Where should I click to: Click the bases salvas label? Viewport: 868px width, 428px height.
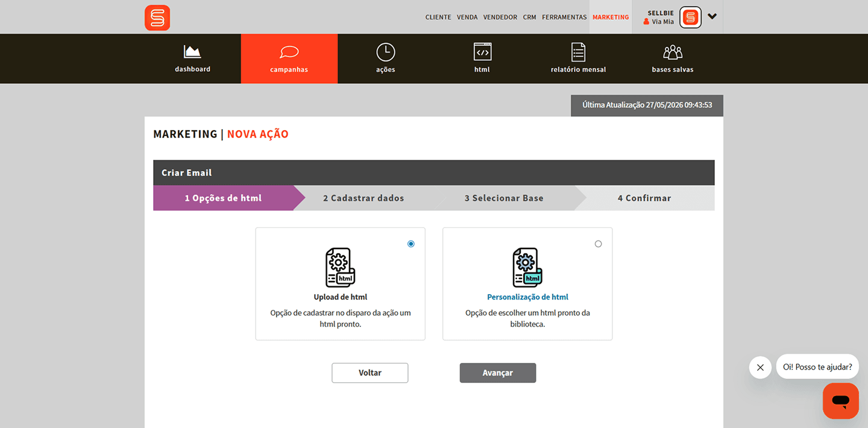tap(673, 69)
